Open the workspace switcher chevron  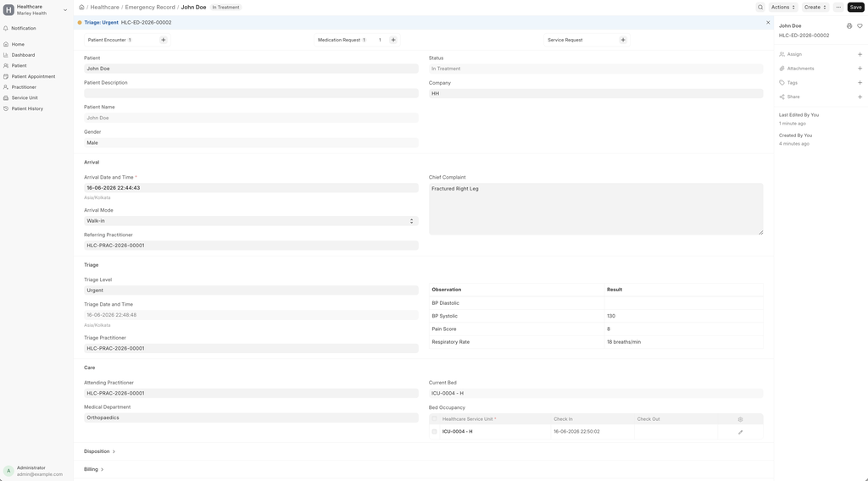64,10
